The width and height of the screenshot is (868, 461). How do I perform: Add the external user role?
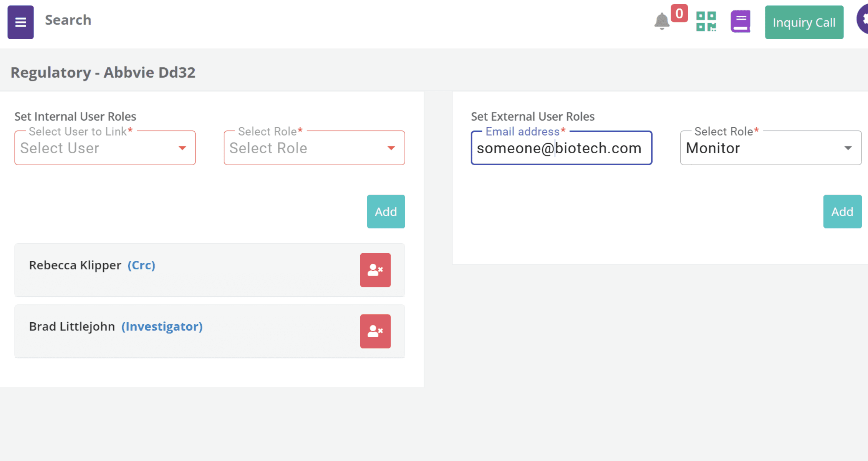click(842, 212)
